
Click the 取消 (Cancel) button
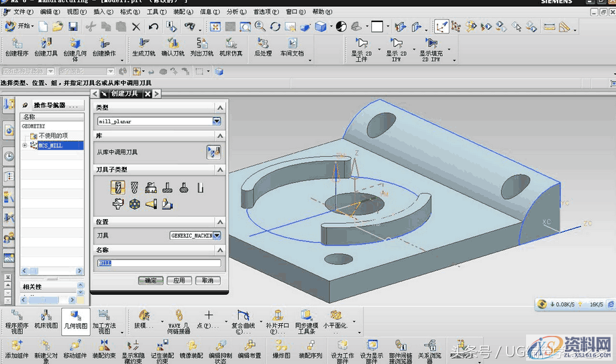pyautogui.click(x=207, y=280)
